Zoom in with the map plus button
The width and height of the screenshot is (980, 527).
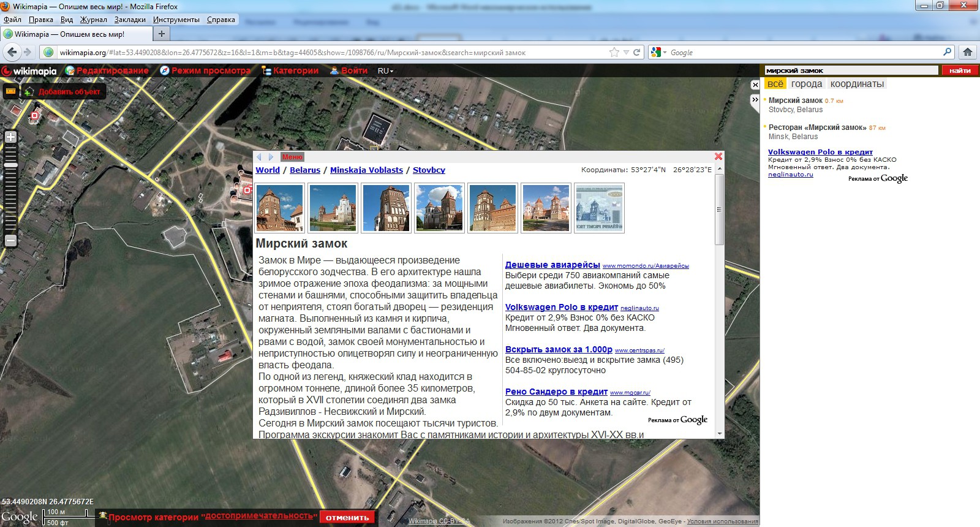tap(10, 137)
